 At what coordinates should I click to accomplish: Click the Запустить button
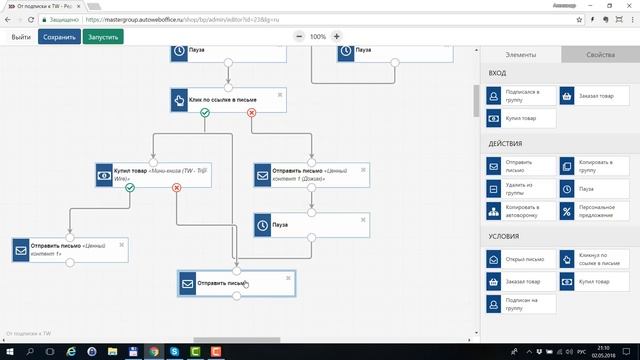[103, 37]
